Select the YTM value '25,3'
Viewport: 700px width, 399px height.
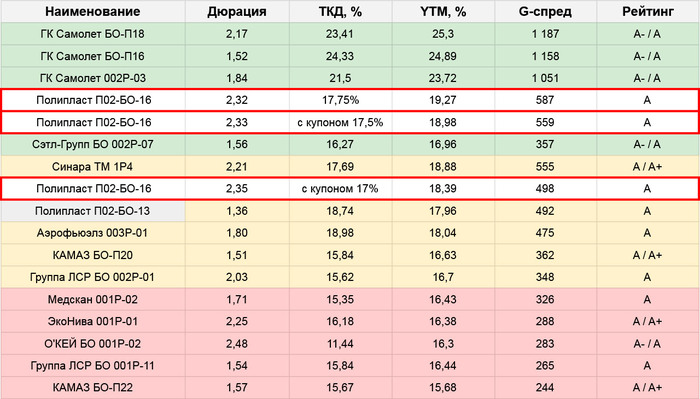click(443, 34)
